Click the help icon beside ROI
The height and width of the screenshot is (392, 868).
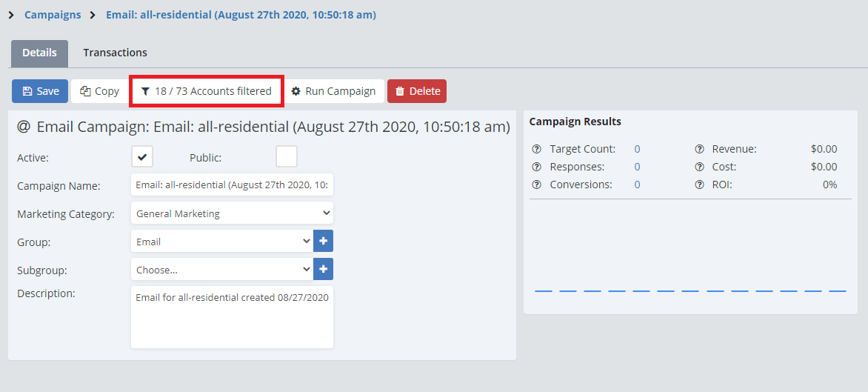pos(699,185)
